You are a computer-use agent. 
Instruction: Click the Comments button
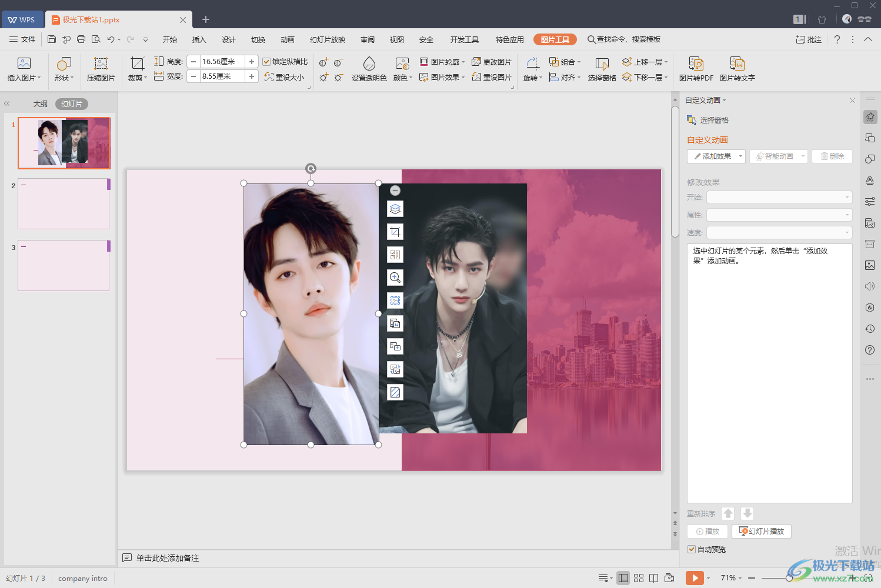point(809,39)
